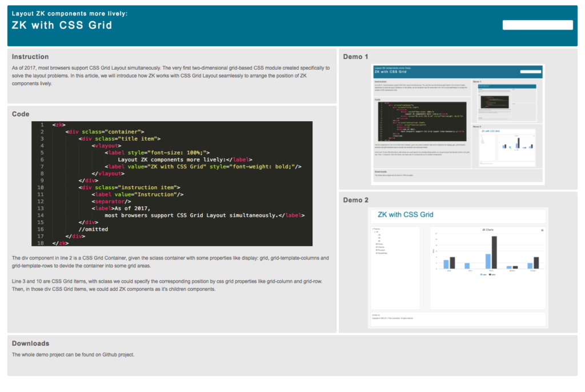585x392 pixels.
Task: Select the ZK Spreadsheet tree item
Action: pos(382,253)
